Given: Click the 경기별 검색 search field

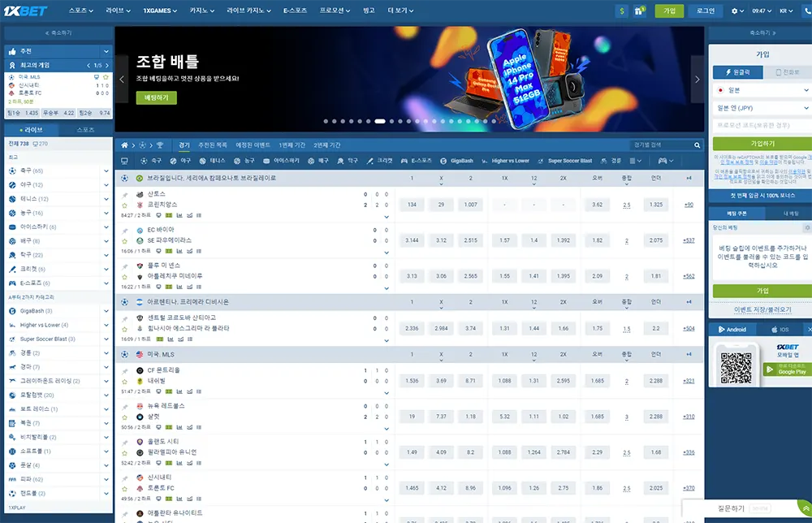Looking at the screenshot, I should [662, 145].
